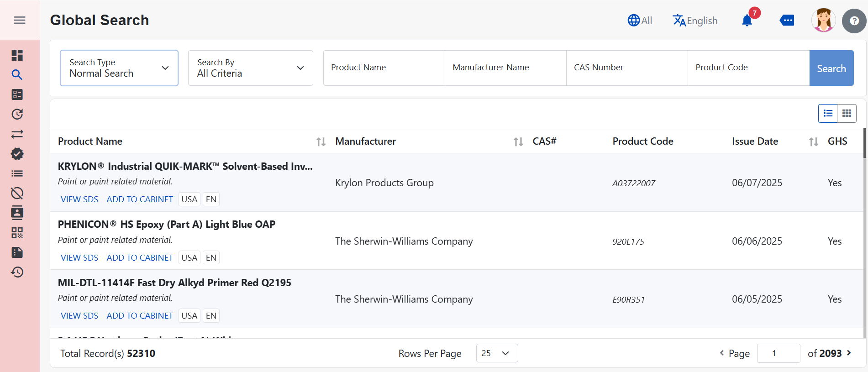View SDS for KRYLON Industrial QUIK-MARK
Viewport: 868px width, 372px height.
coord(79,199)
